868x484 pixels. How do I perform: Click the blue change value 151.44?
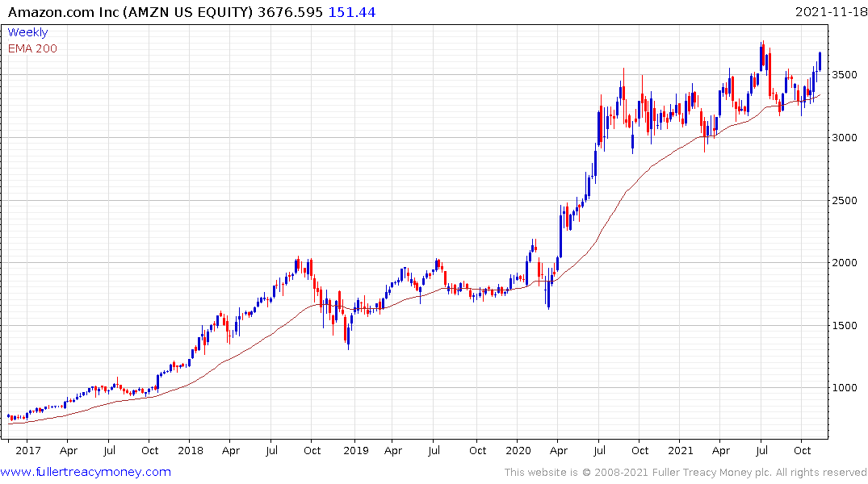pyautogui.click(x=352, y=12)
